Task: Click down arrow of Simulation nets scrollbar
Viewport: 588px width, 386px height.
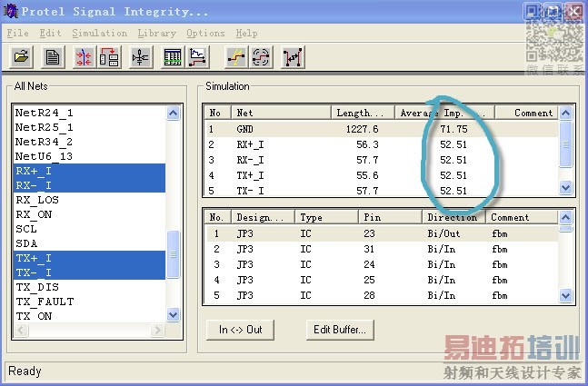Action: tap(565, 187)
